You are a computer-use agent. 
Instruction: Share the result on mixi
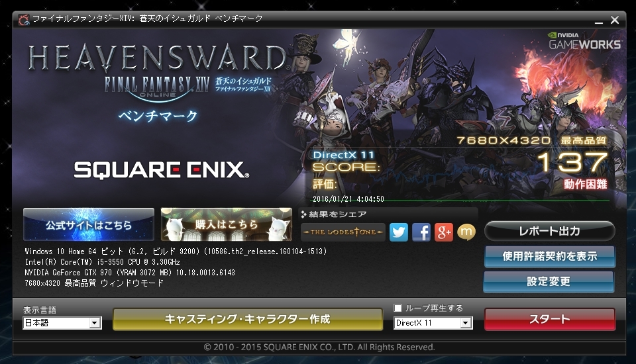pos(466,232)
